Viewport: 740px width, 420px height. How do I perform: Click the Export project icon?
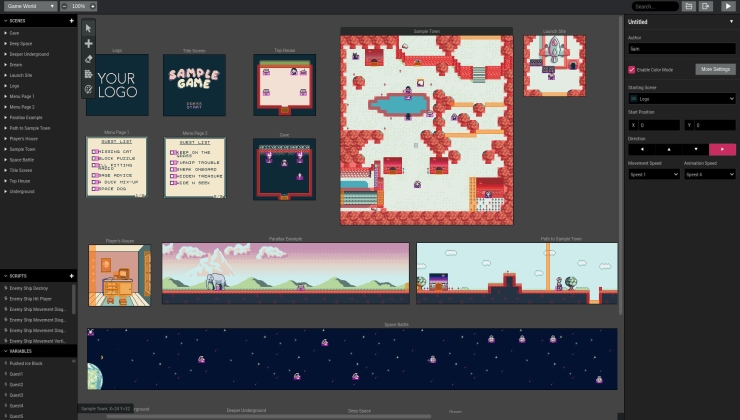tap(706, 6)
